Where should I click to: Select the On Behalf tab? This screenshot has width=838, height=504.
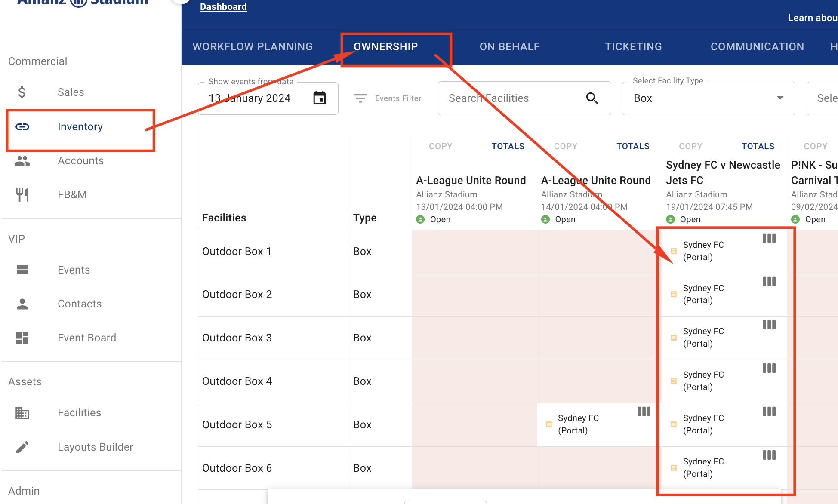pos(509,46)
